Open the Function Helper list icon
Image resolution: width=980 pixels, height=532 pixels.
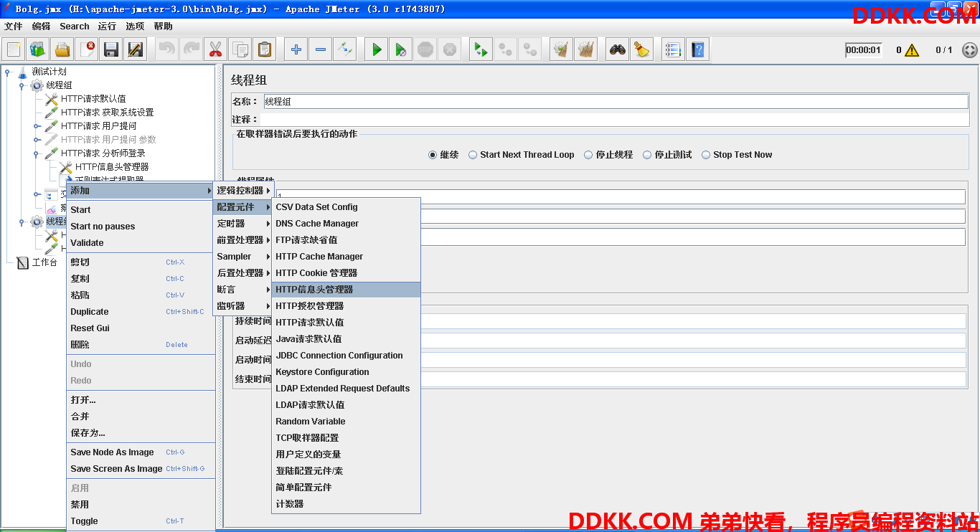tap(673, 49)
